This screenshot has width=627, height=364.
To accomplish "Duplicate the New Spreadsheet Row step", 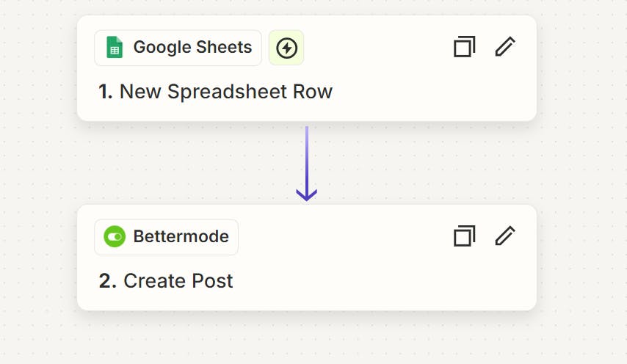I will point(464,47).
